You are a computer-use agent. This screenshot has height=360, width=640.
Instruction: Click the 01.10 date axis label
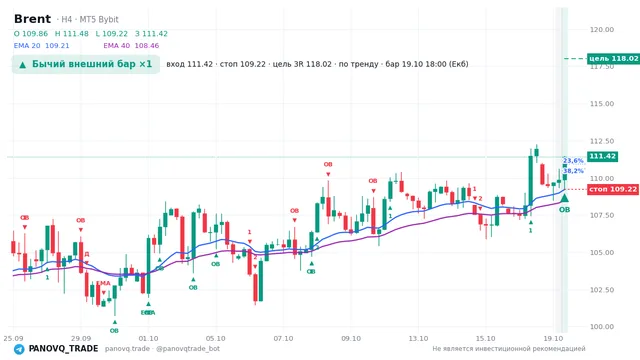pos(148,339)
